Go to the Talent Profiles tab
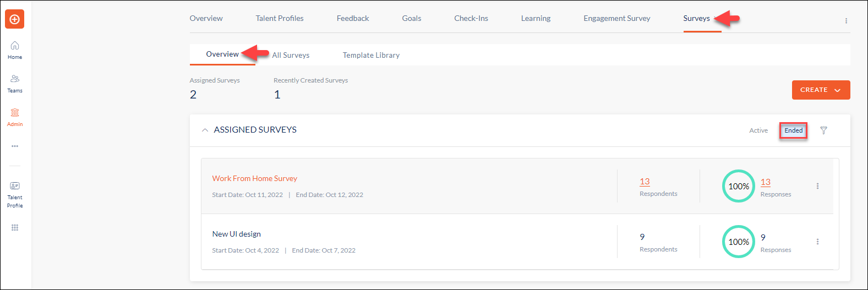The image size is (868, 290). click(280, 18)
